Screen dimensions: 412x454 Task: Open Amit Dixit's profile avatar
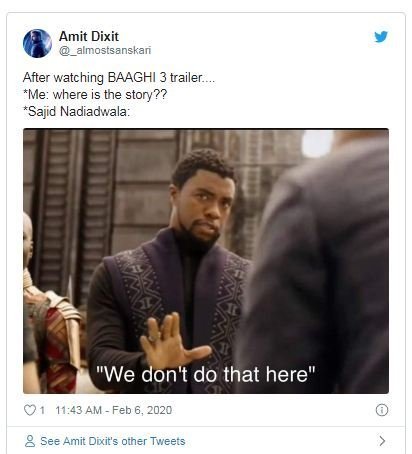click(x=37, y=43)
